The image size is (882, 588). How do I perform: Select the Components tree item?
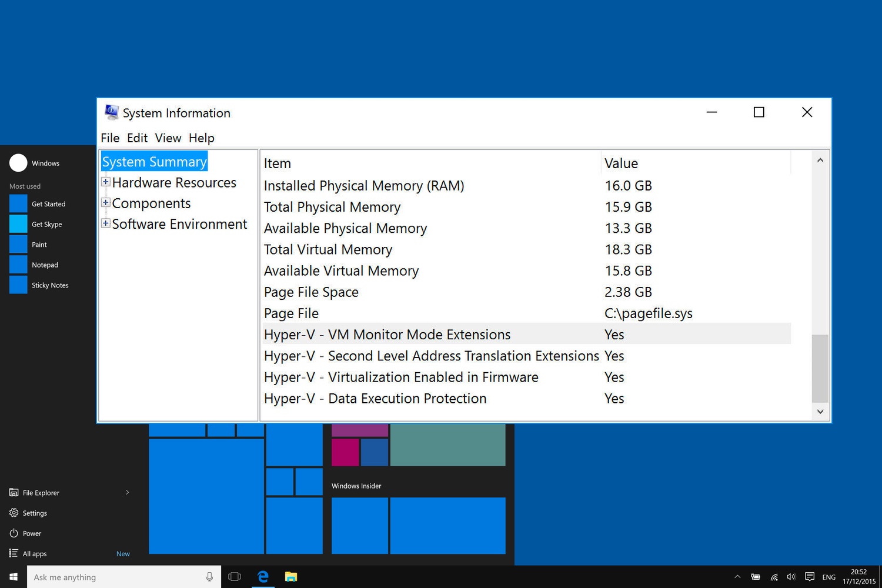coord(152,203)
